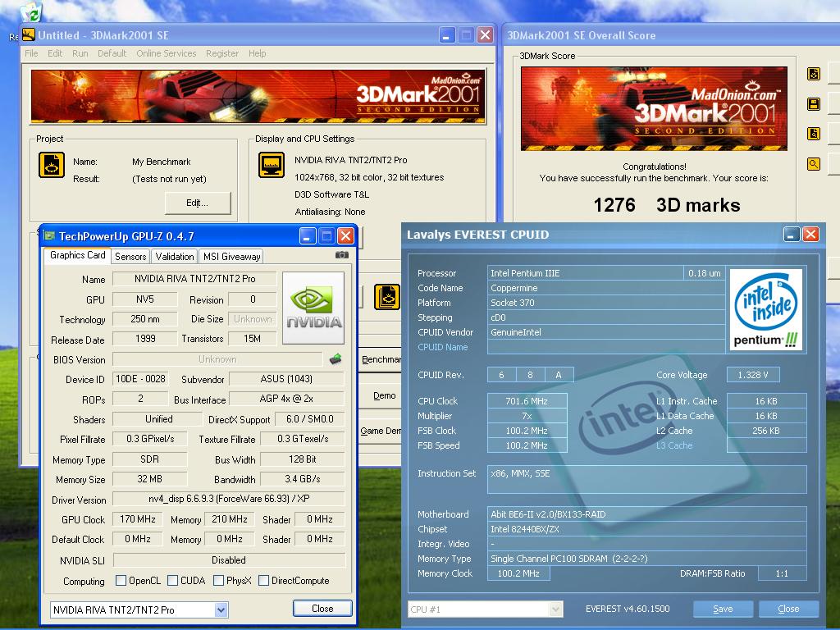Click the yellow document-search icon in Score window
Screen dimensions: 840x630
point(813,134)
